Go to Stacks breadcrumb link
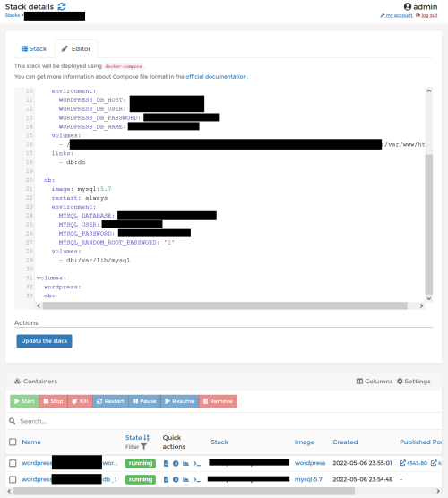 [12, 15]
